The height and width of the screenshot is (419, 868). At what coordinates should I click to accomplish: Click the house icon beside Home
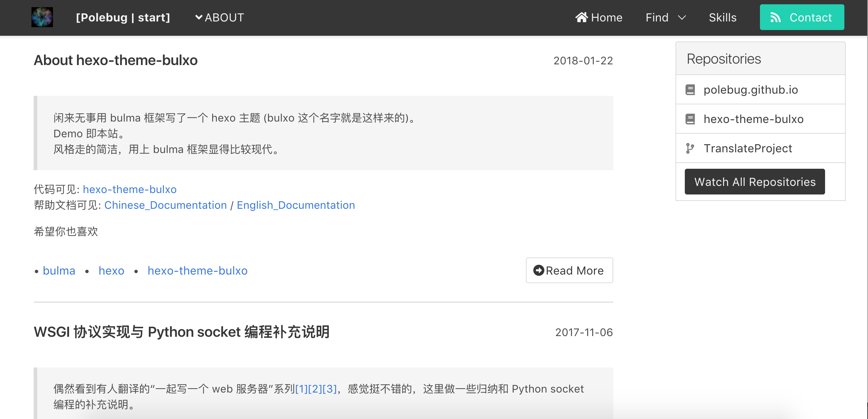click(x=581, y=17)
